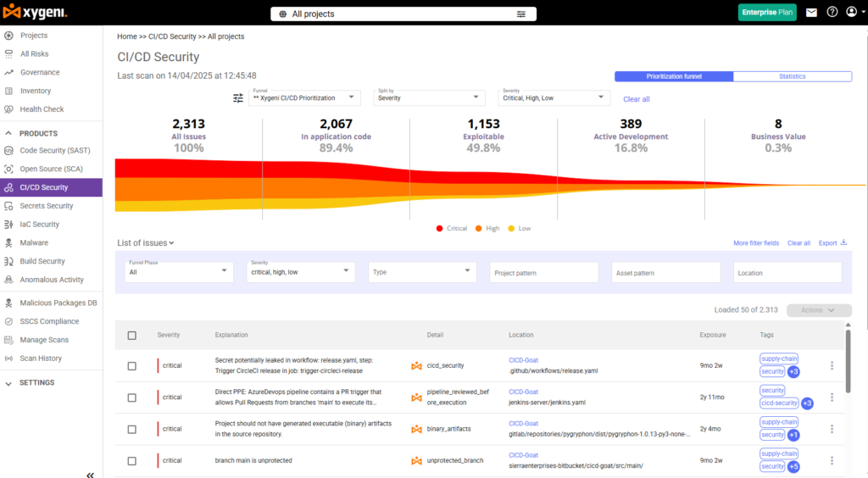Click the Malicious Packages DB icon
The width and height of the screenshot is (868, 478).
[x=8, y=303]
